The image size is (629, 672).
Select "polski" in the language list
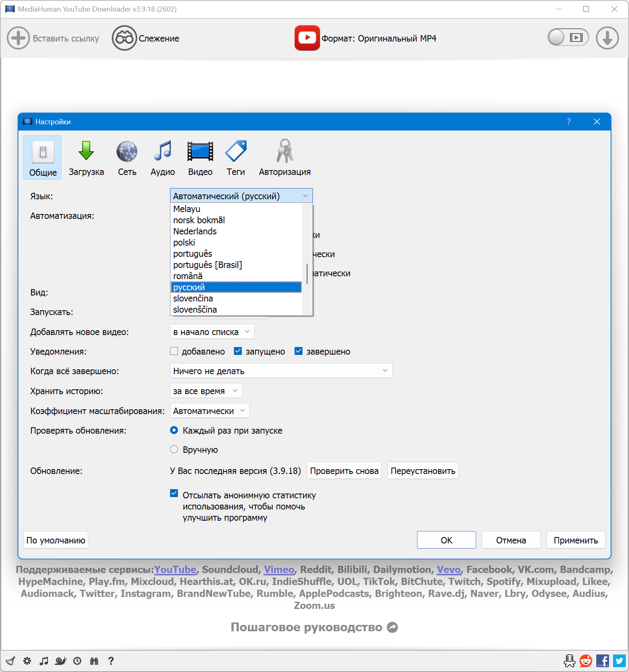184,243
